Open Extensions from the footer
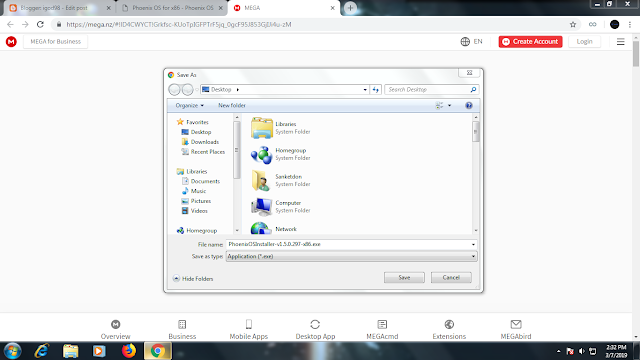The image size is (640, 360). (x=449, y=330)
